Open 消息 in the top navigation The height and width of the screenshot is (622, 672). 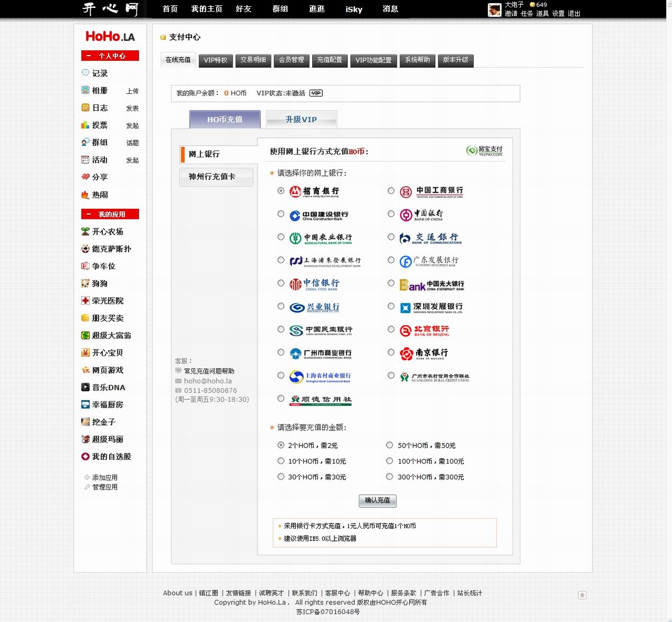(391, 9)
